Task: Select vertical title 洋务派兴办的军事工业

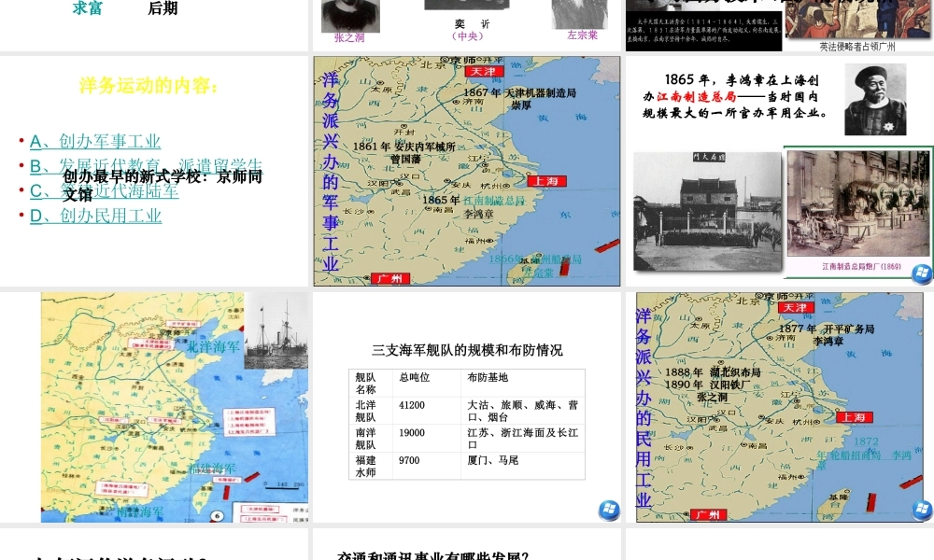Action: [x=331, y=172]
